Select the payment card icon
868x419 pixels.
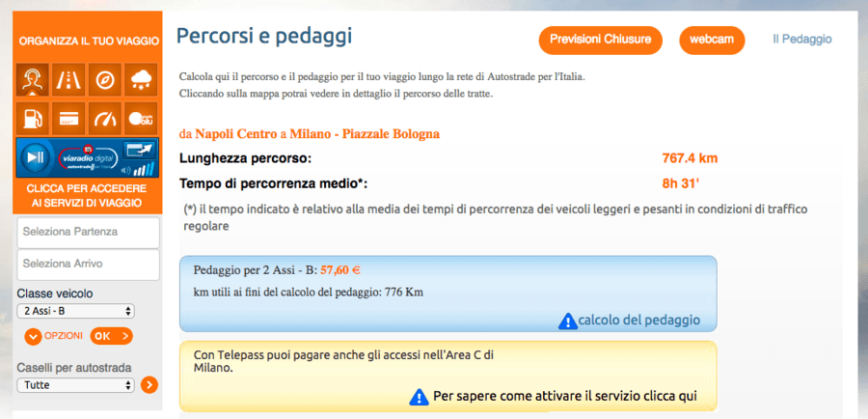click(68, 118)
